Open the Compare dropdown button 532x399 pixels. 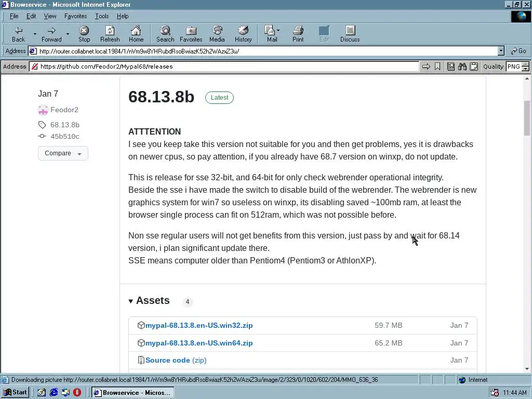click(x=63, y=153)
